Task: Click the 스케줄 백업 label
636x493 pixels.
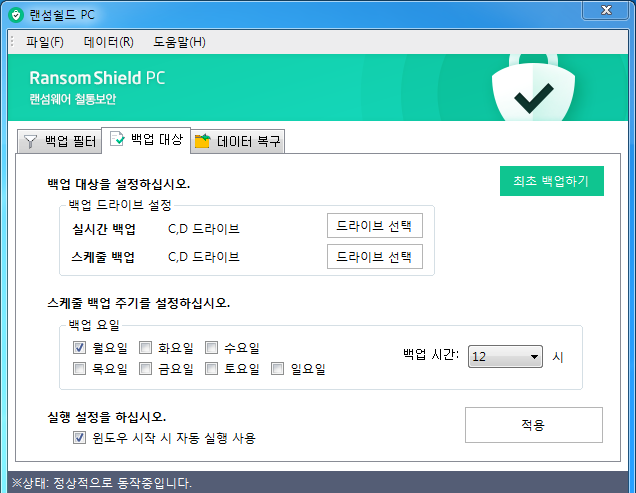Action: (x=103, y=256)
